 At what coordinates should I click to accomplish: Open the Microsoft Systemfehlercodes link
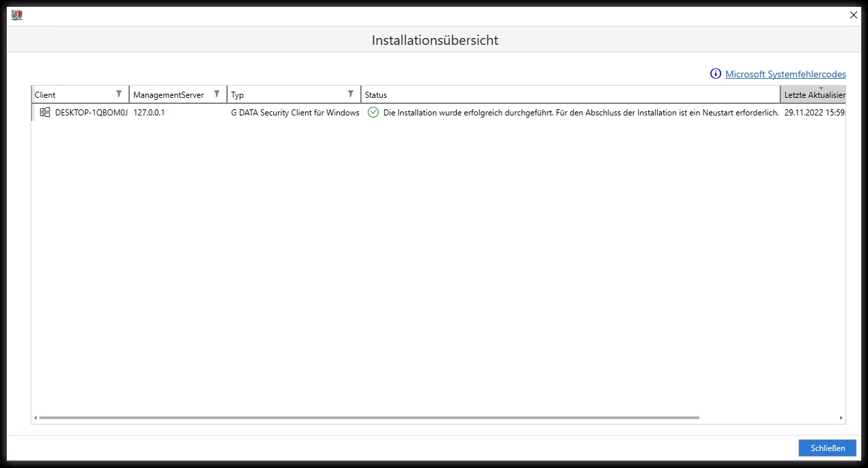pos(785,74)
